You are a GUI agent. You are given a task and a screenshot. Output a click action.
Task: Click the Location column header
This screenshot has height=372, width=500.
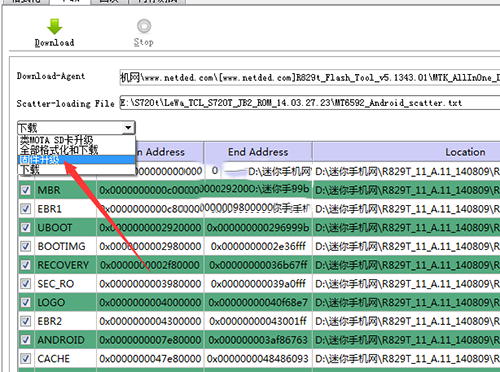406,152
